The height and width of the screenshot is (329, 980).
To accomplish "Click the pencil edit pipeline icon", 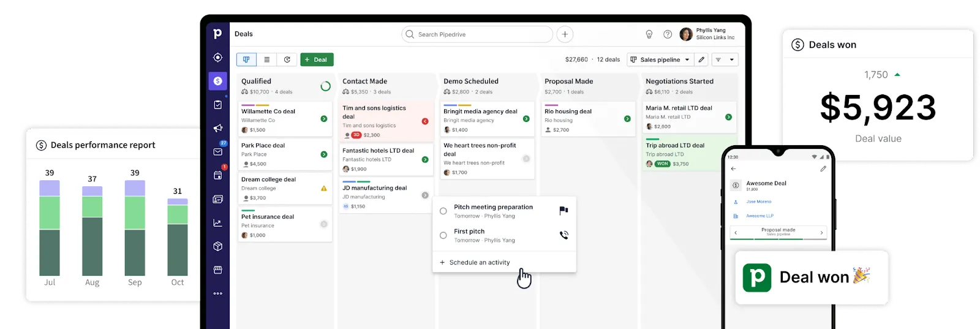I will point(701,59).
